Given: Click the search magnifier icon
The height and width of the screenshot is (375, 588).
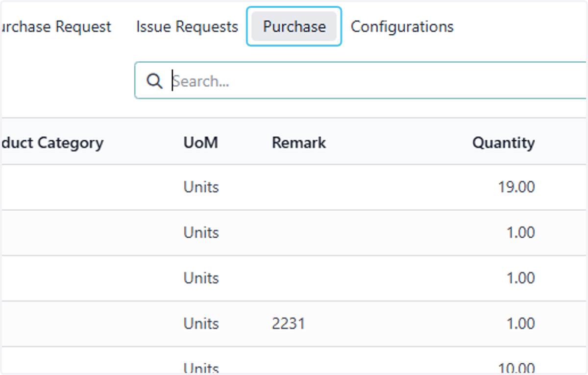Looking at the screenshot, I should [x=154, y=81].
